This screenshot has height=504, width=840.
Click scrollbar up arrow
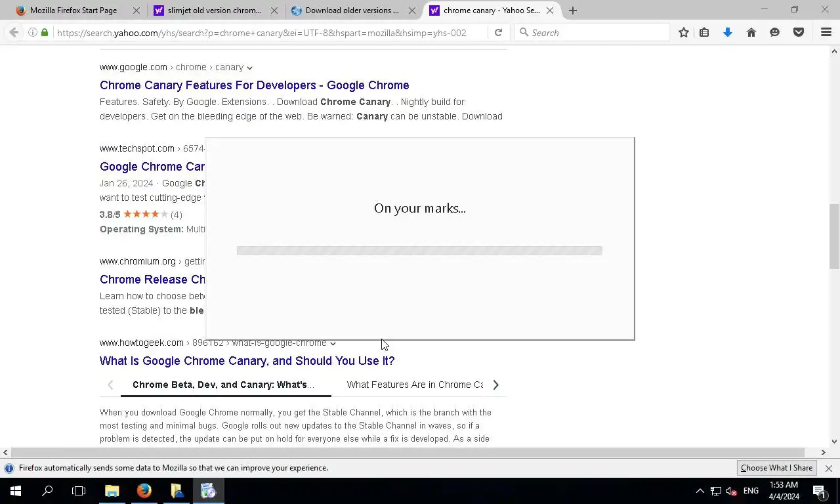pos(834,51)
